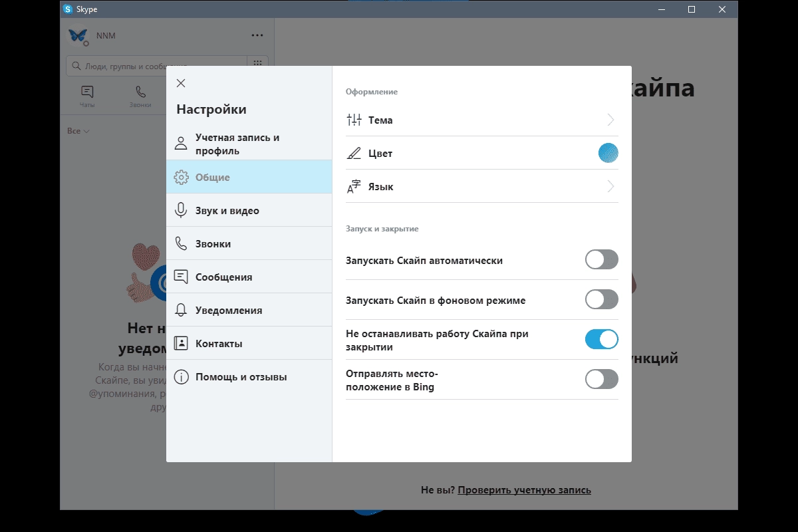The width and height of the screenshot is (798, 532).
Task: Click the Язык label in settings
Action: pyautogui.click(x=381, y=187)
